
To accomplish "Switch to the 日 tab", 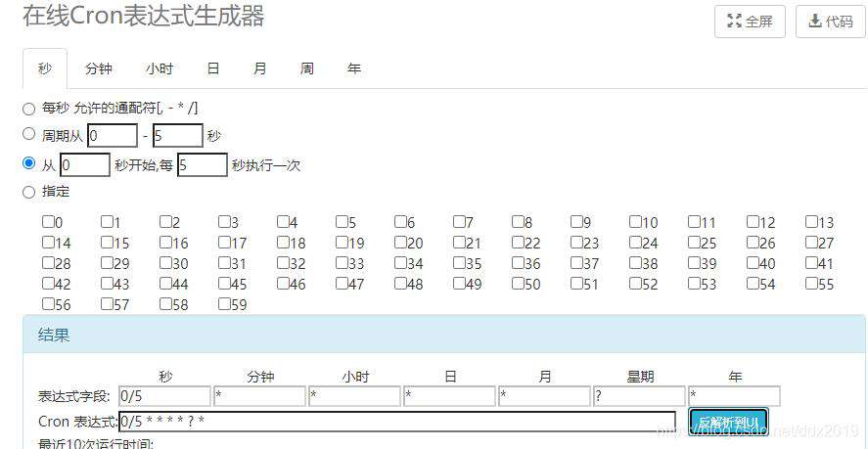I will click(x=213, y=68).
